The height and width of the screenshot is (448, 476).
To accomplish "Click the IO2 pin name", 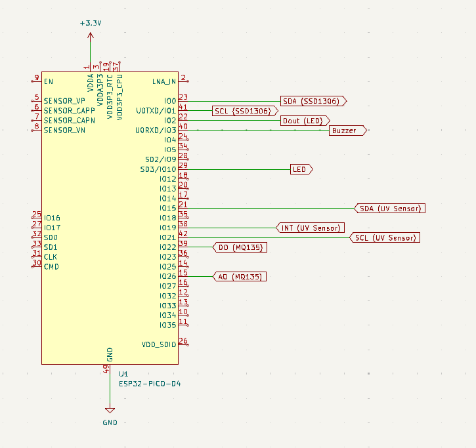I will point(170,121).
